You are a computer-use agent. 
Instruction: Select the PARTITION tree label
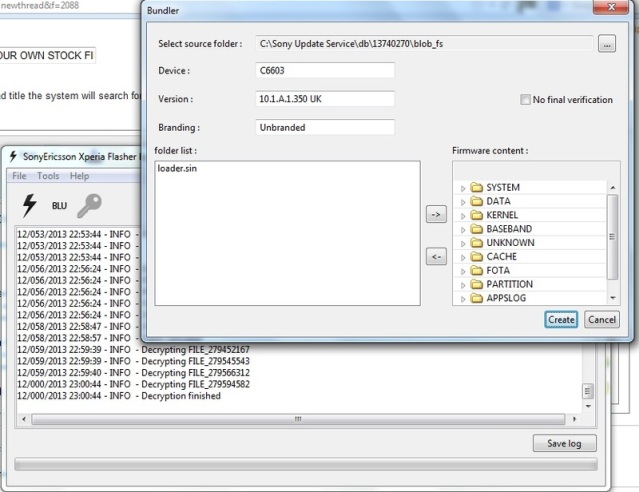click(510, 285)
